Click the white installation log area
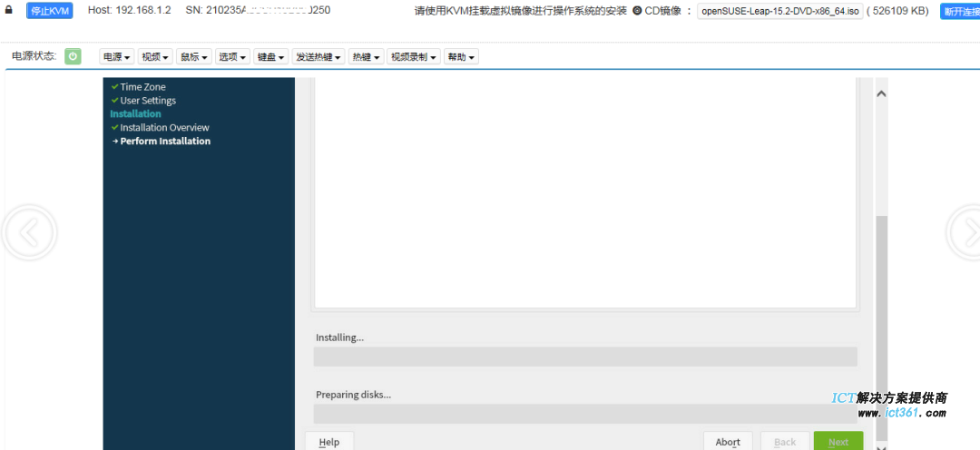 [x=585, y=192]
